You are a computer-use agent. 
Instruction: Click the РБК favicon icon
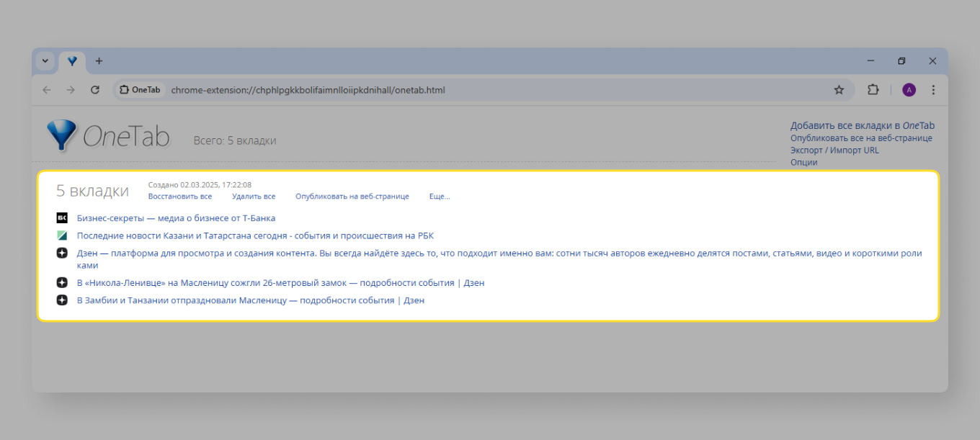coord(62,235)
